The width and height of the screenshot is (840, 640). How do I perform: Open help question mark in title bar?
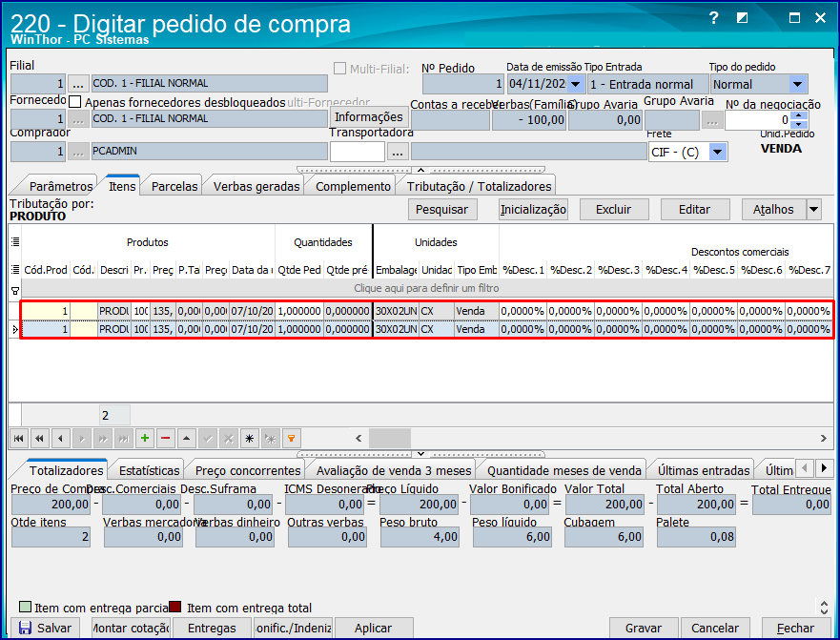(713, 18)
